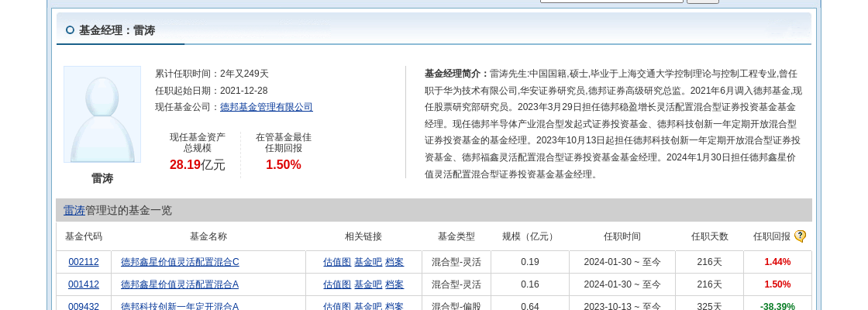Click the 0.19 fund size cell
This screenshot has width=868, height=310.
coord(530,262)
